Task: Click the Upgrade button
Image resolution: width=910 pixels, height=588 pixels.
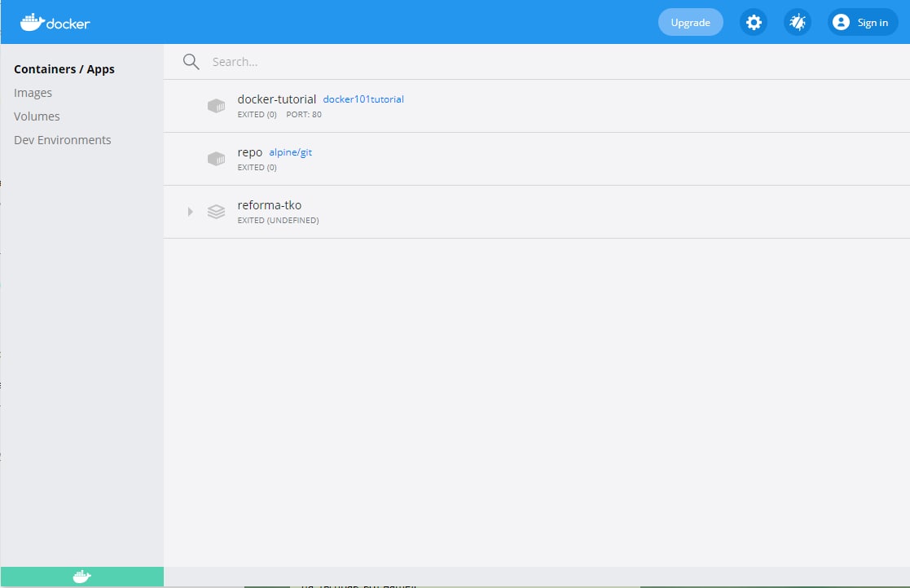Action: click(691, 22)
